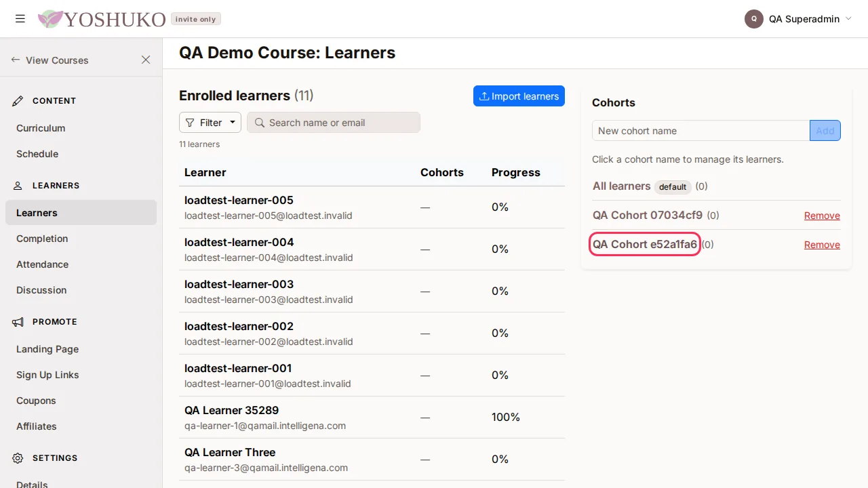Close the course sidebar panel

coord(146,60)
